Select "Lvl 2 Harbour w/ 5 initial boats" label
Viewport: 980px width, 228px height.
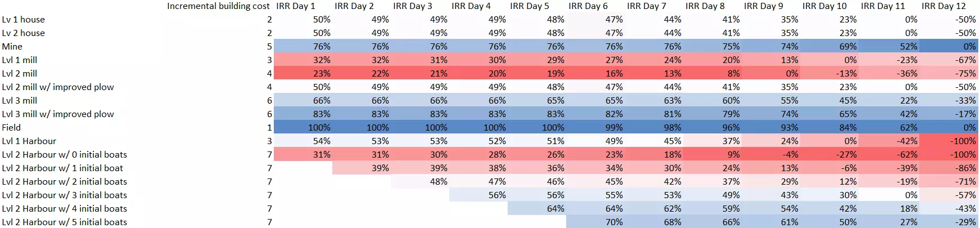tap(65, 222)
